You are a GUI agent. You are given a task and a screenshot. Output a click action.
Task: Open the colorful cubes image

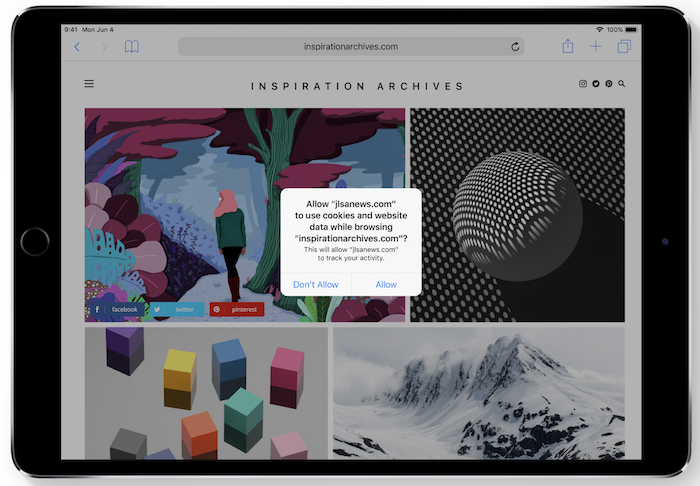click(204, 393)
